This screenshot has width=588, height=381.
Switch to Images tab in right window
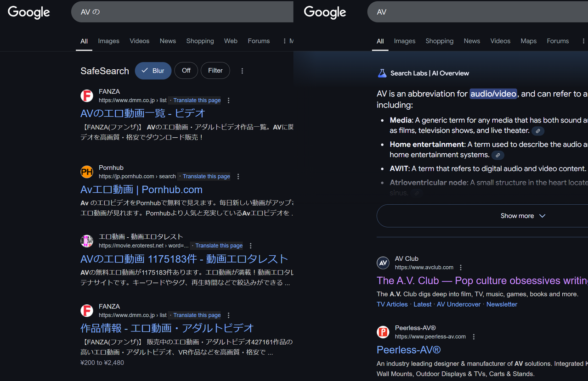405,41
